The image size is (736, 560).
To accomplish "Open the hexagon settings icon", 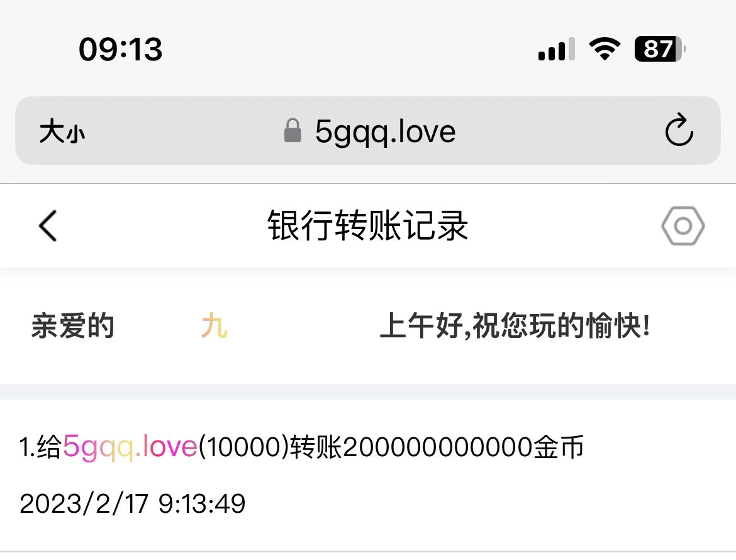I will point(683,226).
